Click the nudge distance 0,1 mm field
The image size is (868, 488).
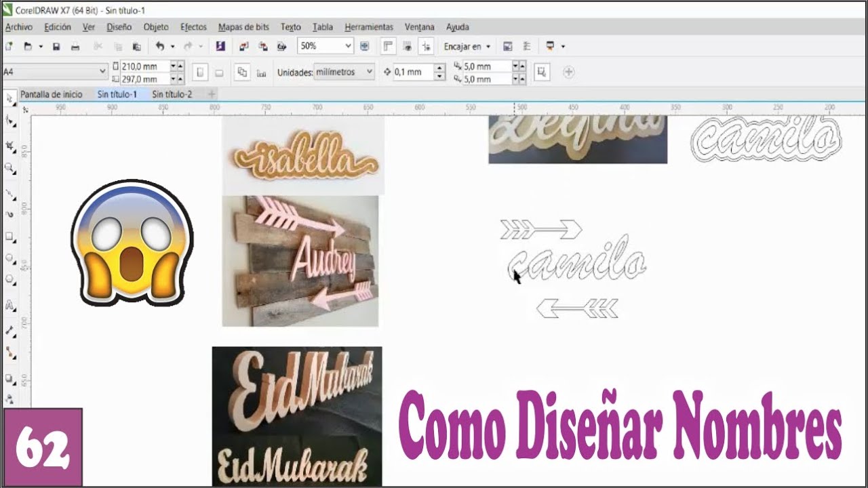tap(413, 72)
